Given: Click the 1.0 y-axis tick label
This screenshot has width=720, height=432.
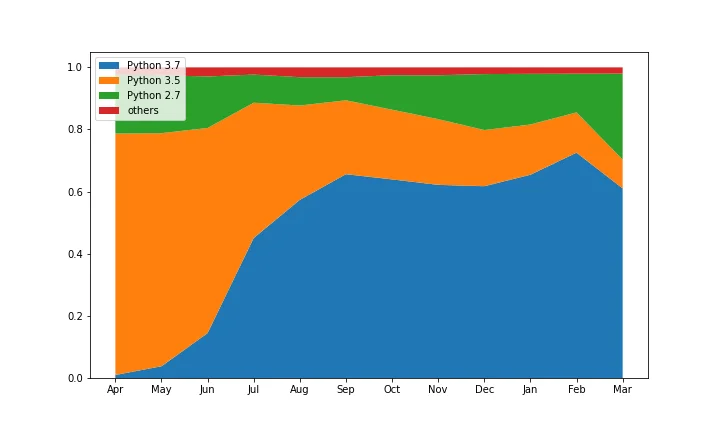Looking at the screenshot, I should (x=75, y=67).
